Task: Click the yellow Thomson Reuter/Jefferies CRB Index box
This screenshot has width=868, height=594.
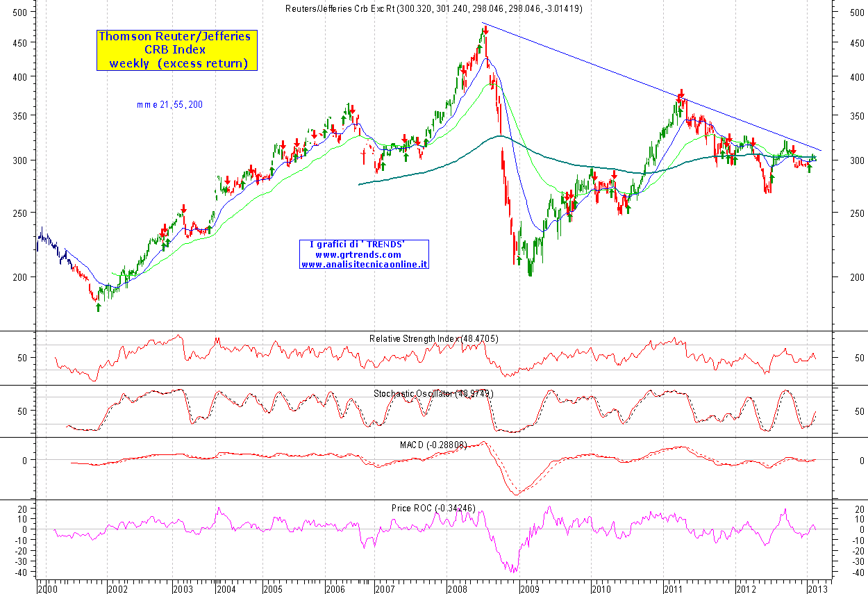Action: (x=177, y=50)
